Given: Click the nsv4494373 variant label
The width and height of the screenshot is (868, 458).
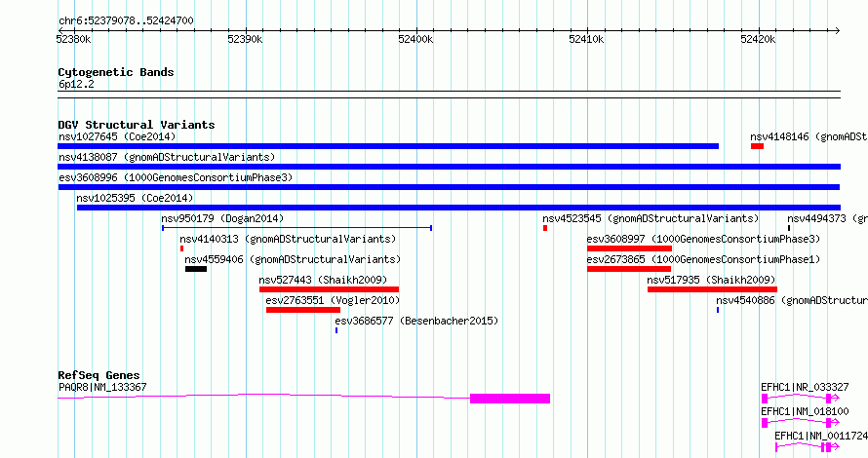Looking at the screenshot, I should [827, 218].
